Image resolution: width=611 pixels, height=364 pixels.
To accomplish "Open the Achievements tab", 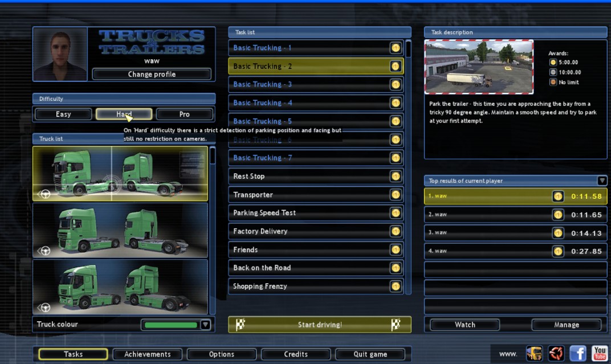I will [147, 354].
